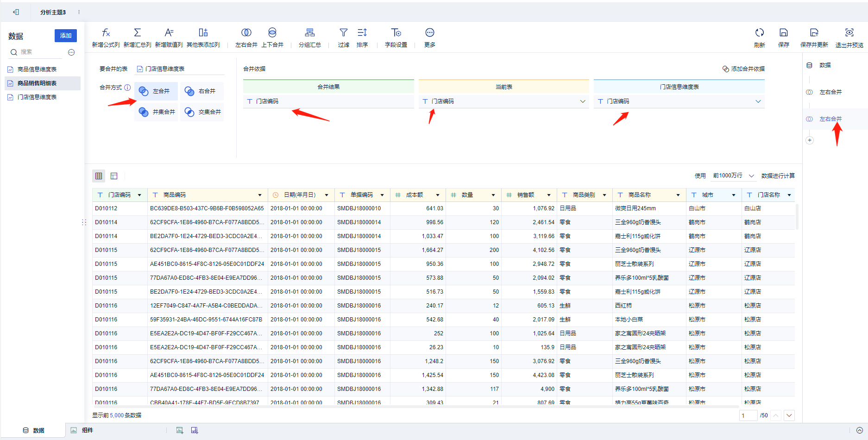
Task: Choose the 交集合并 merge option
Action: point(202,112)
